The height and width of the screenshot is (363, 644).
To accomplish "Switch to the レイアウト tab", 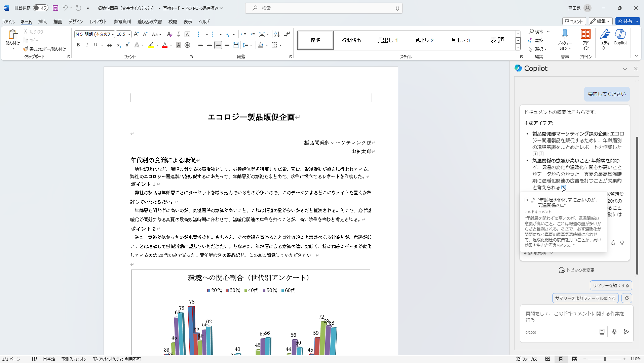I will [98, 22].
